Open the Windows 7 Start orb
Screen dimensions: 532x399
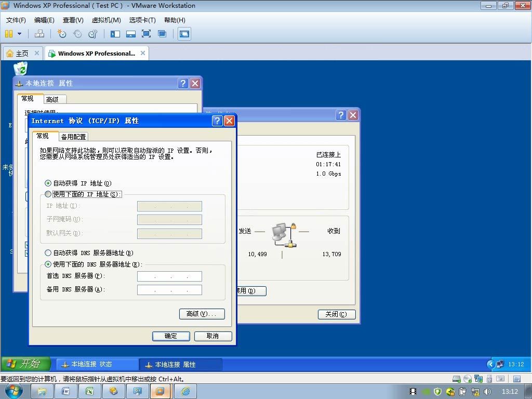[x=14, y=391]
